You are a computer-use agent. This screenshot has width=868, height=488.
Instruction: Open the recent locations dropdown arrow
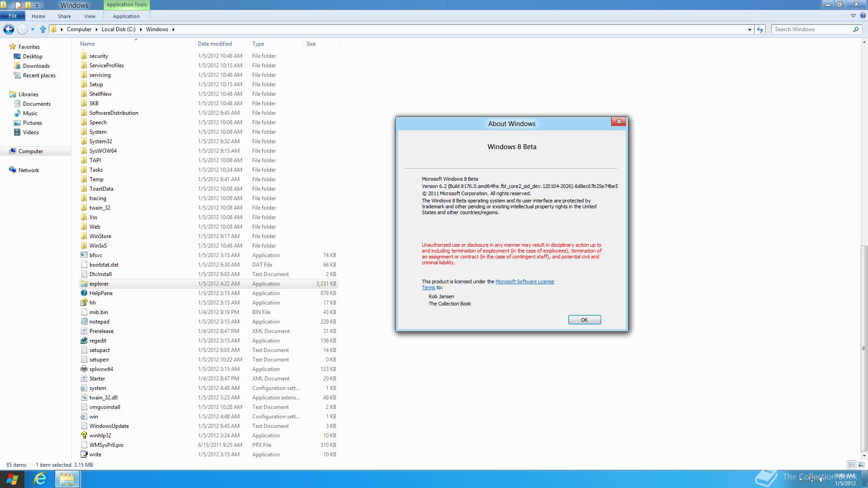pyautogui.click(x=33, y=29)
